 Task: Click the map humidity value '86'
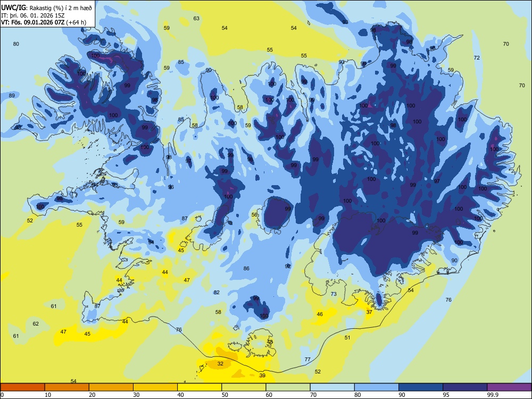click(246, 268)
